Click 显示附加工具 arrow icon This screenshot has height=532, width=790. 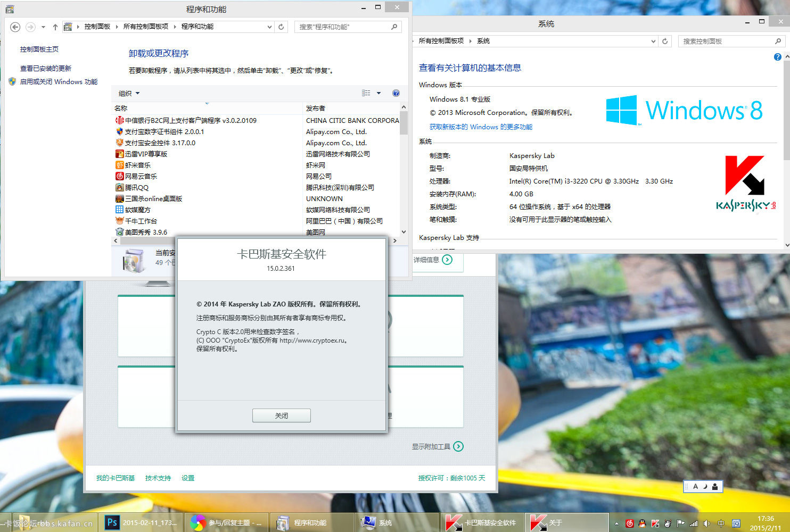458,446
